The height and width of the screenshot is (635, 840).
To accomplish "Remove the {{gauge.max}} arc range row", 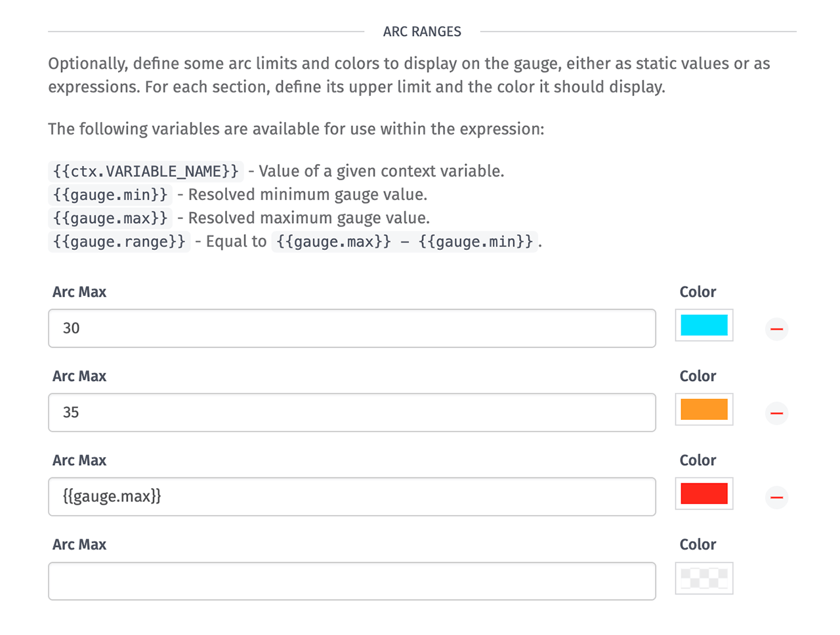I will [x=776, y=497].
